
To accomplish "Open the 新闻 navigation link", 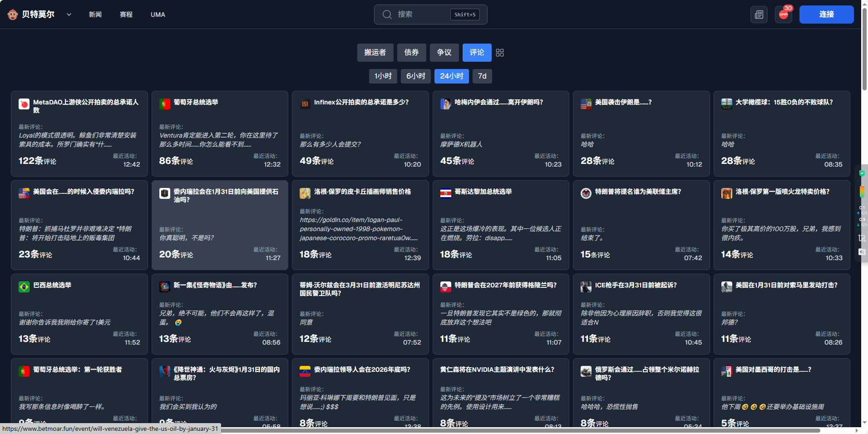I will (95, 15).
